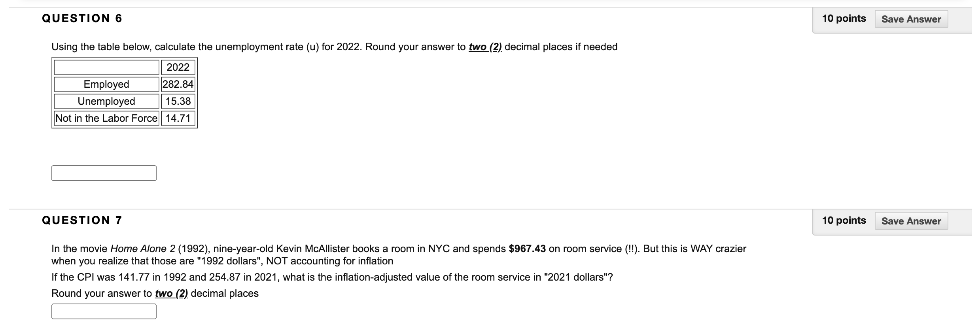Screen dimensions: 980x330
Task: Click the answer input field under Question 7
Action: pyautogui.click(x=104, y=311)
